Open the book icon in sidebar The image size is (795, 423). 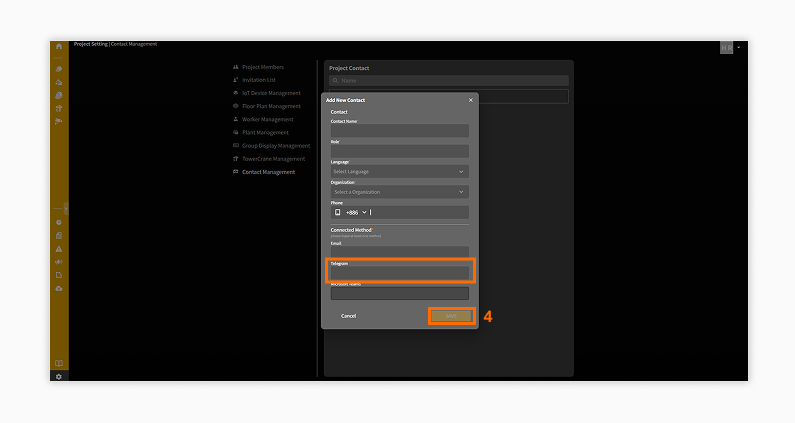coord(59,363)
